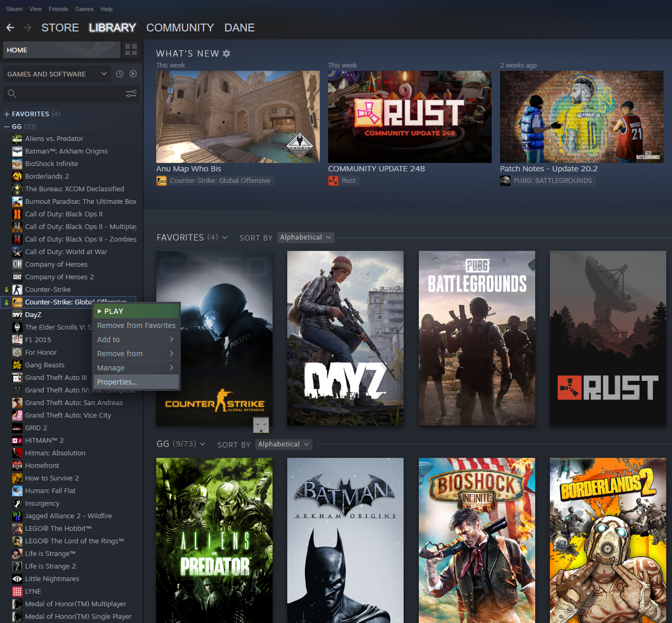Image resolution: width=672 pixels, height=623 pixels.
Task: Click the Gang Beasts list icon
Action: click(17, 365)
